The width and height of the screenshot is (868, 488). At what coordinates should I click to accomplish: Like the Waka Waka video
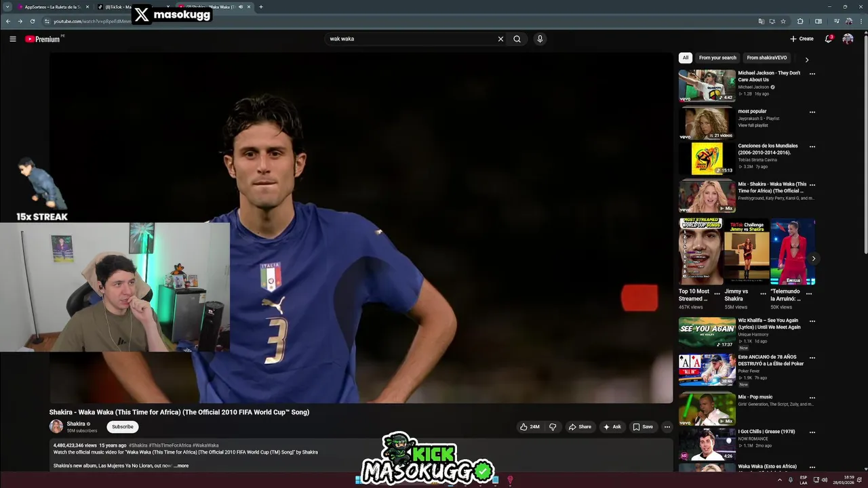pos(530,427)
